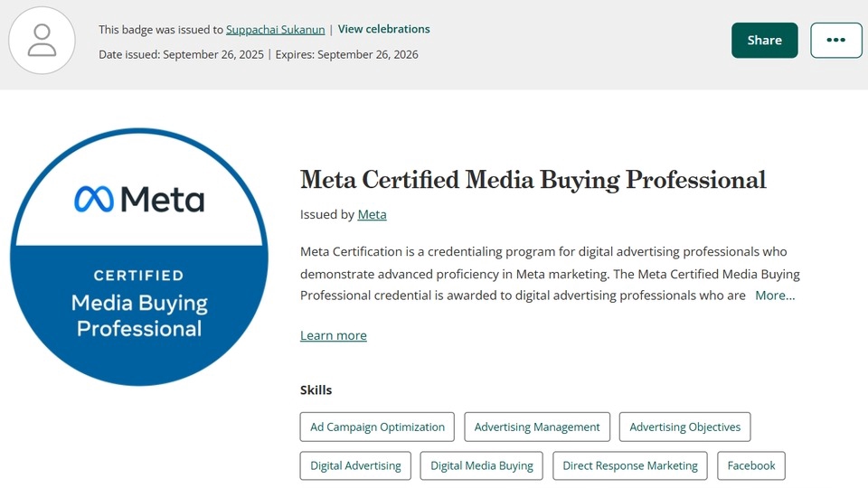Open the Meta issuer link
This screenshot has height=488, width=868.
click(372, 215)
